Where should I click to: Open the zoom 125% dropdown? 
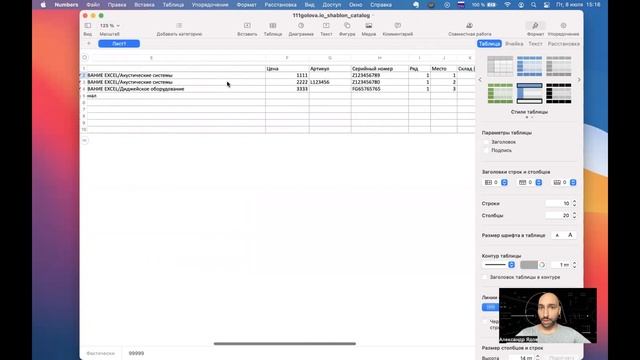(x=110, y=26)
